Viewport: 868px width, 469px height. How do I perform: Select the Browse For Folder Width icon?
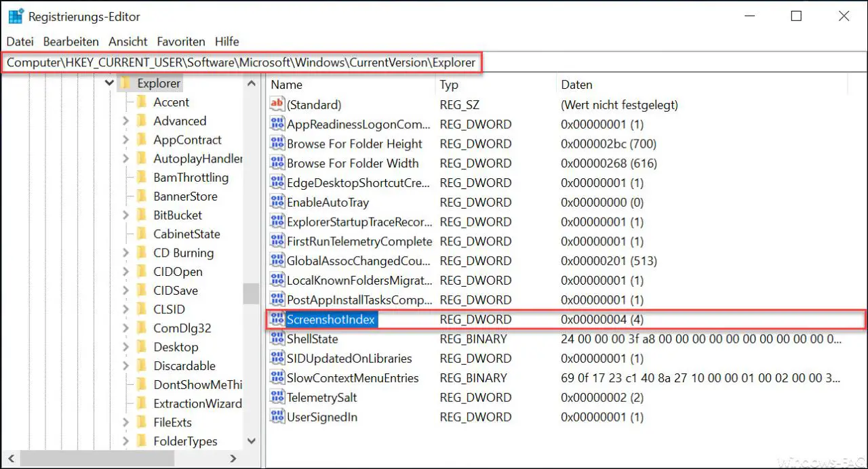coord(277,163)
